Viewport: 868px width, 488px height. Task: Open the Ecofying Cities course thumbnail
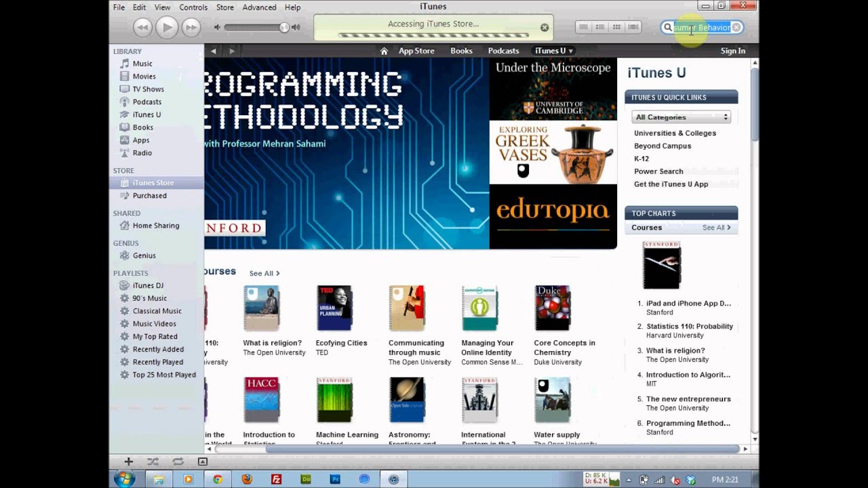[x=334, y=308]
